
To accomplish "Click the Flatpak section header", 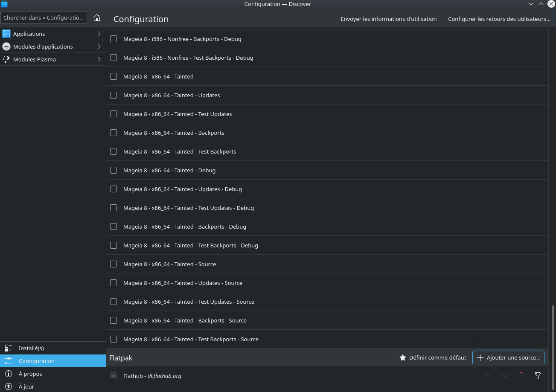I will click(121, 357).
